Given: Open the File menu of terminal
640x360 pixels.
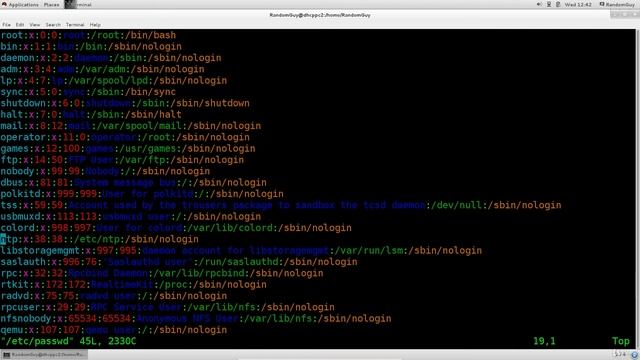Looking at the screenshot, I should (x=7, y=24).
